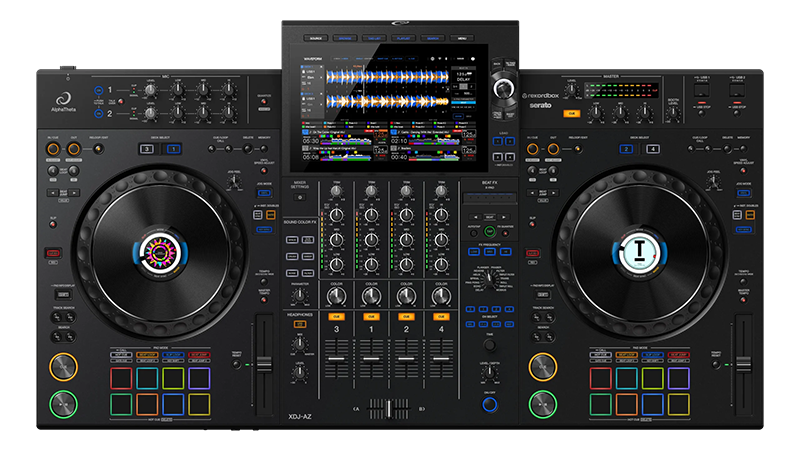Click the channel 1 COLOR knob
This screenshot has width=800, height=450.
pyautogui.click(x=372, y=296)
